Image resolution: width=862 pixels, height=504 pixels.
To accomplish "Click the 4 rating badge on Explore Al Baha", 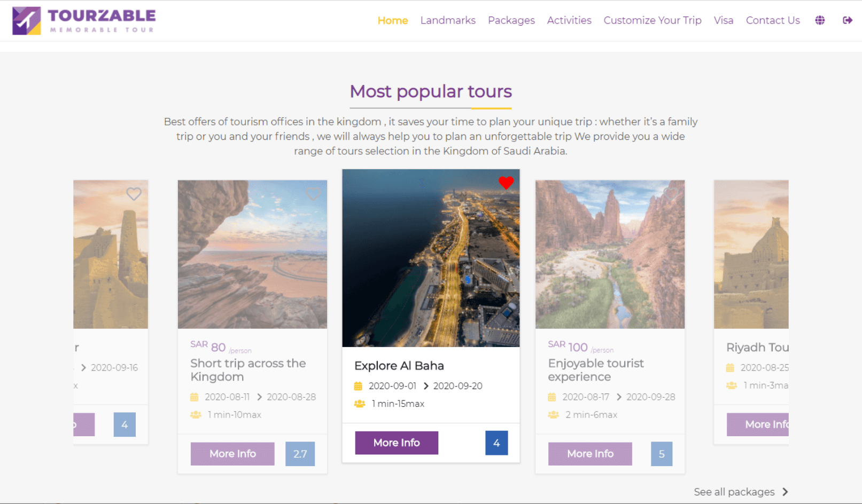I will pyautogui.click(x=496, y=443).
